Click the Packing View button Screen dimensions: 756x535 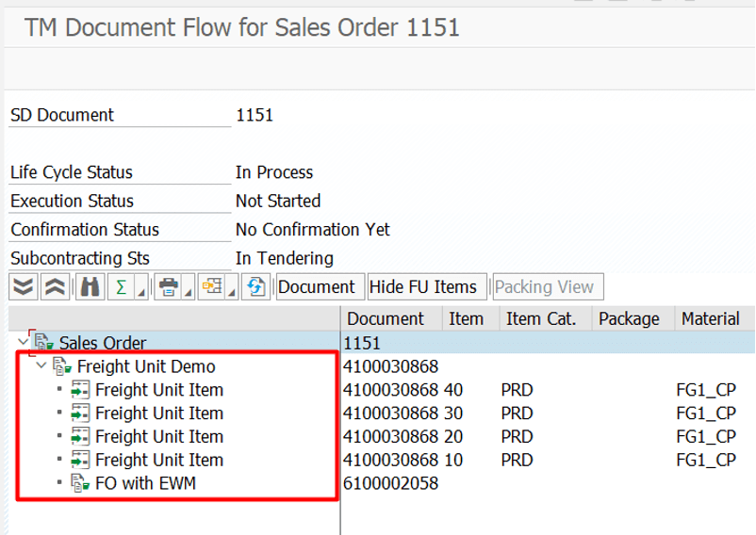549,287
